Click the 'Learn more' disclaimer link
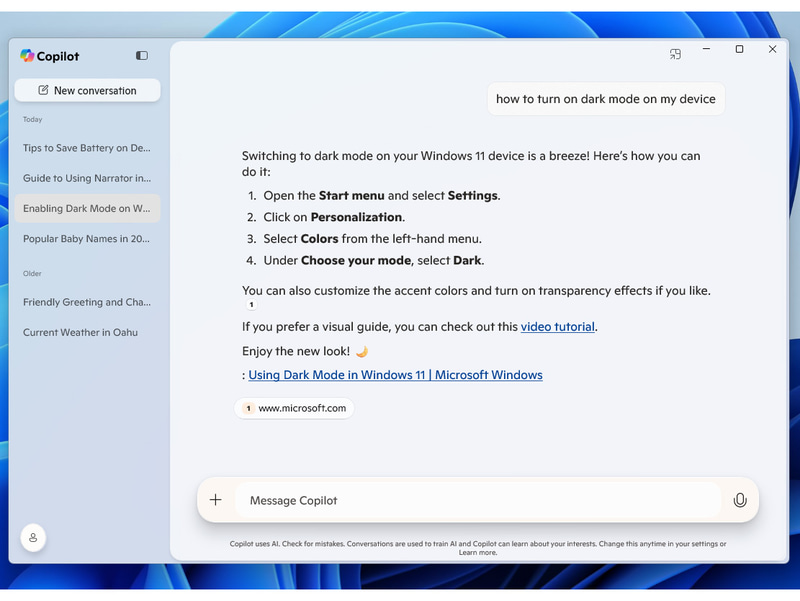This screenshot has width=800, height=601. pyautogui.click(x=478, y=553)
